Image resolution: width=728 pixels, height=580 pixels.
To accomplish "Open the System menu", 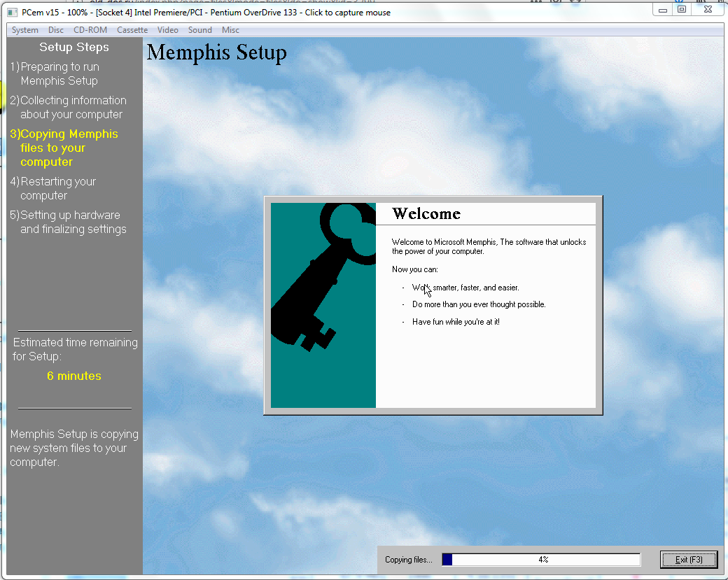I will pyautogui.click(x=25, y=30).
